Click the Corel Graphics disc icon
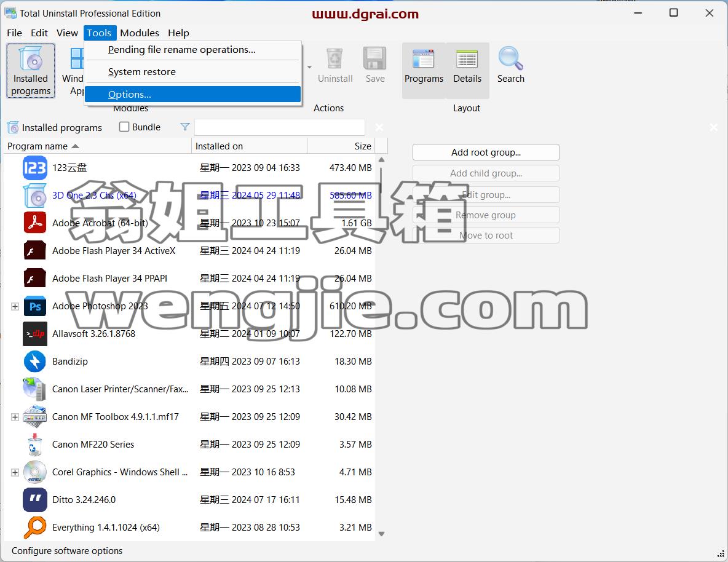Viewport: 728px width, 562px height. [35, 472]
